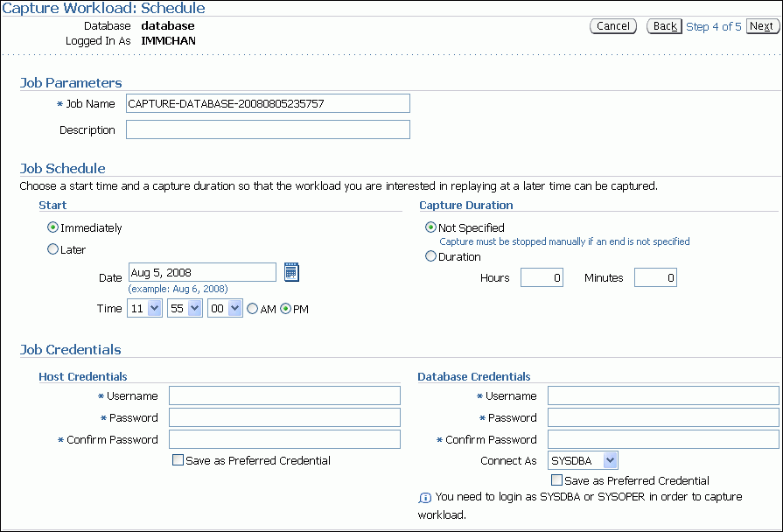The image size is (783, 532).
Task: Click the Username field under Database Credentials
Action: (661, 395)
